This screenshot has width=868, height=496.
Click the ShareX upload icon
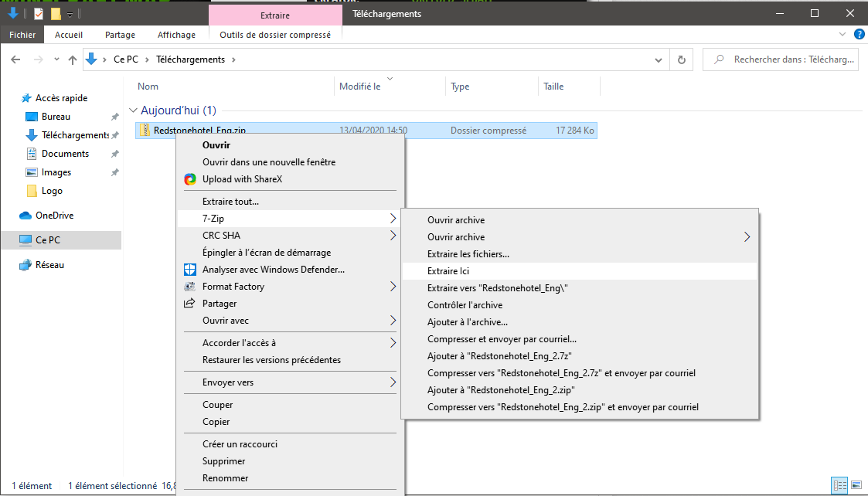tap(190, 179)
